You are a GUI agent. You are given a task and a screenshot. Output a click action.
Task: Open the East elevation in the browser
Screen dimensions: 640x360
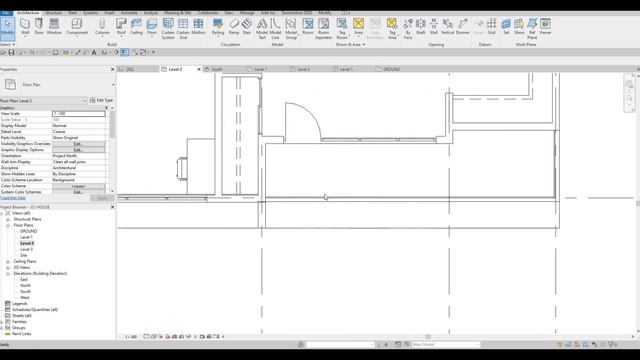click(24, 280)
